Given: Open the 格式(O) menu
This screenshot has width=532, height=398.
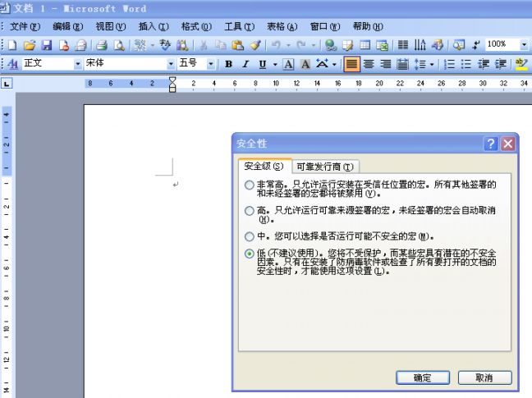Looking at the screenshot, I should (196, 26).
